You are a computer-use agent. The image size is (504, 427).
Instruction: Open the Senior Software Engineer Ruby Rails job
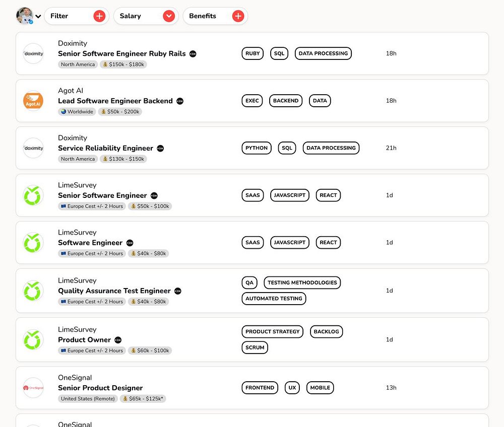(x=122, y=53)
